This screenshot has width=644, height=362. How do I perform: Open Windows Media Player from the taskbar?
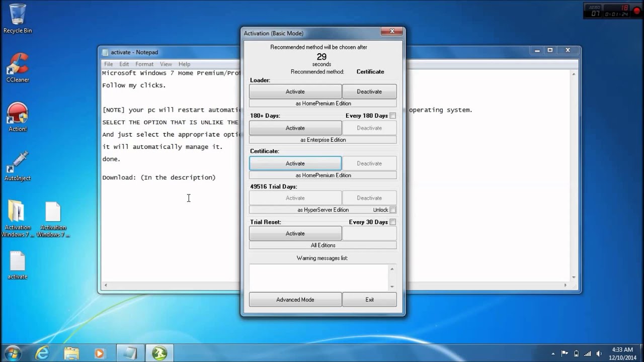100,353
